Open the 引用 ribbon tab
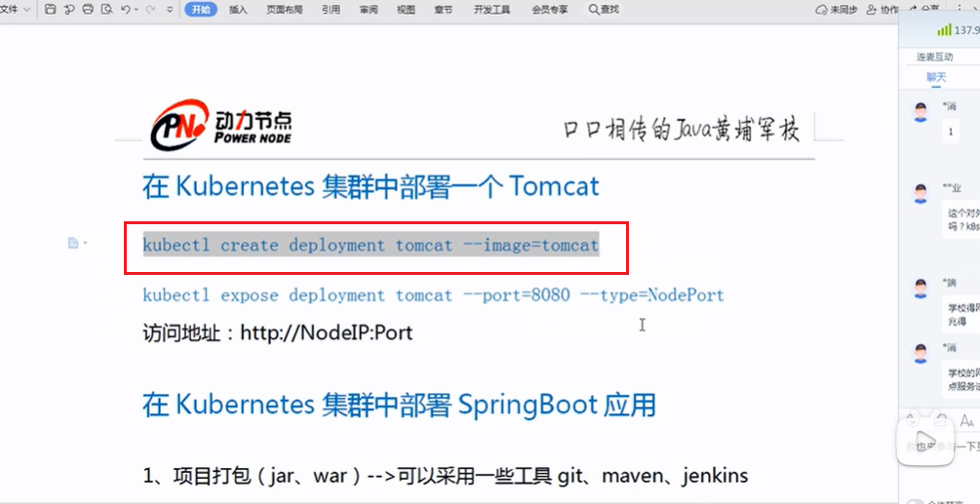 pyautogui.click(x=332, y=10)
